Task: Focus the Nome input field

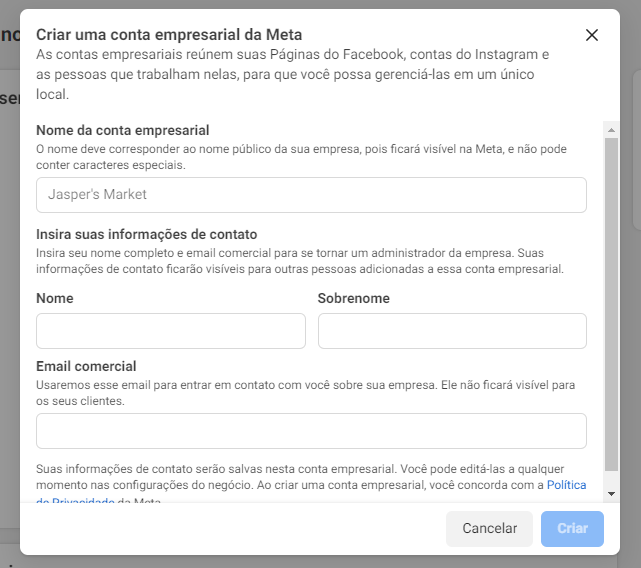Action: click(x=171, y=331)
